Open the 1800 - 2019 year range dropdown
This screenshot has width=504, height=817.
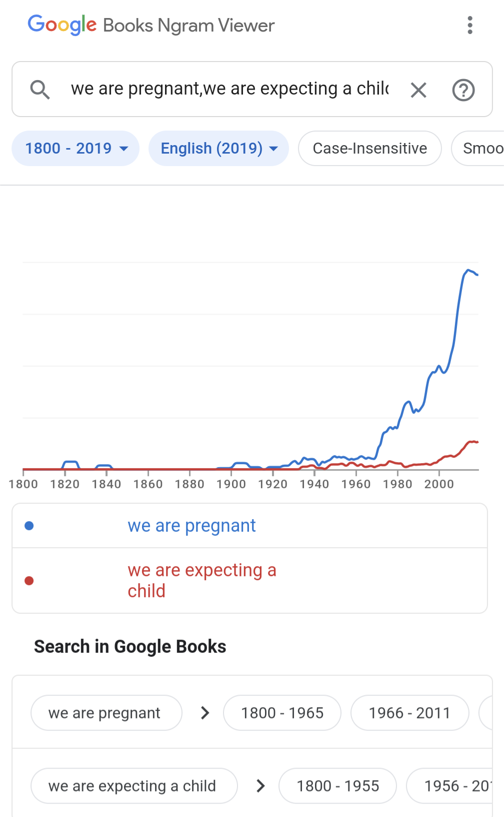tap(75, 148)
